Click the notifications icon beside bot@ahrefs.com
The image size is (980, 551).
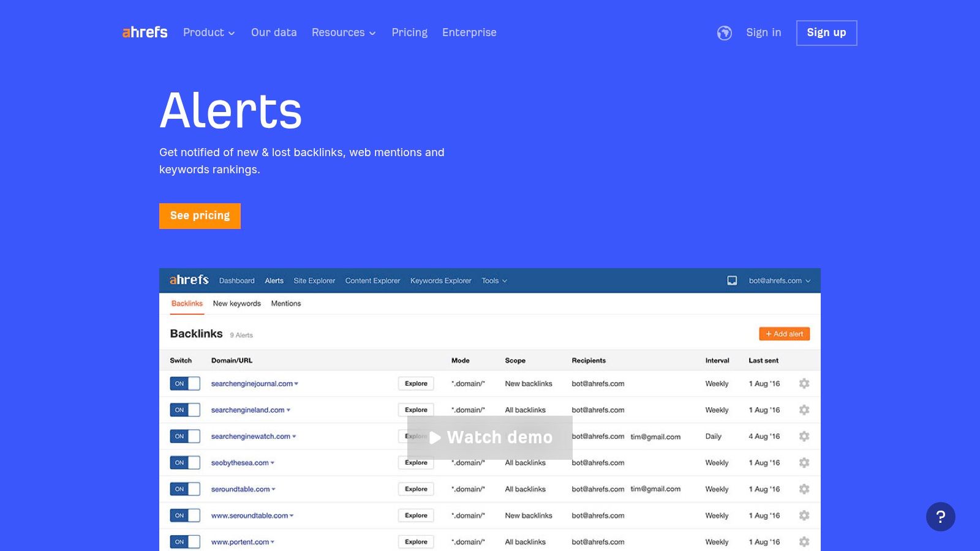(x=731, y=280)
